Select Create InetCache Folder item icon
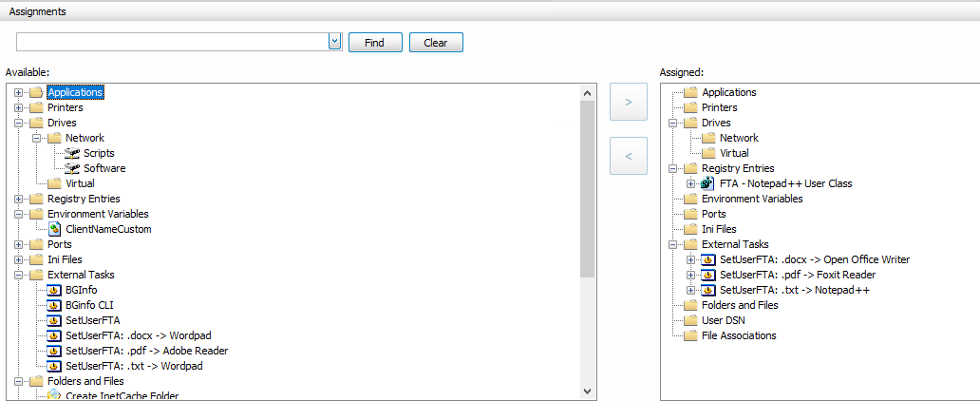The image size is (980, 401). tap(54, 395)
